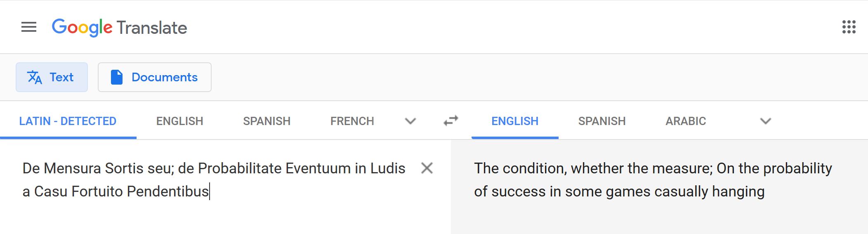Screen dimensions: 868x234
Task: Select Latin - Detected source tab
Action: [x=68, y=121]
